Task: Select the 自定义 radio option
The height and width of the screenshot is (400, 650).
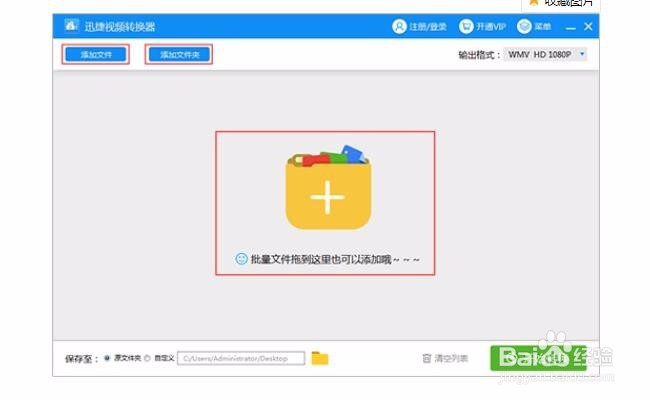Action: (147, 358)
